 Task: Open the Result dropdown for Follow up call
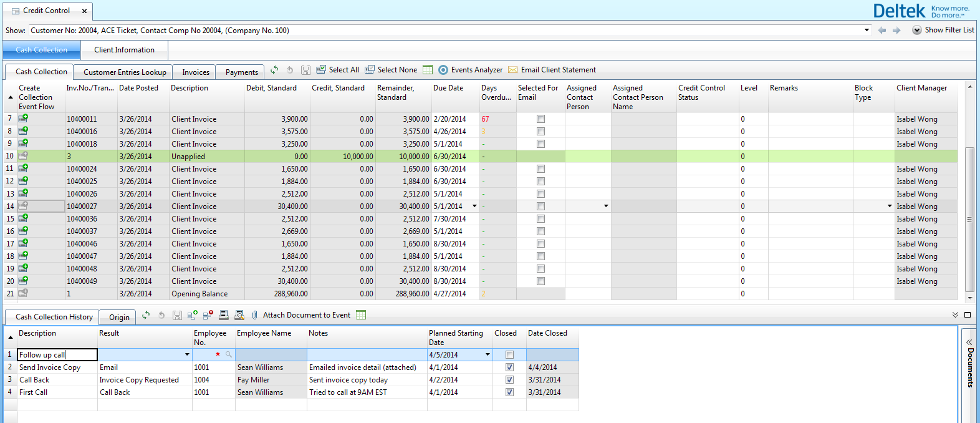click(187, 355)
